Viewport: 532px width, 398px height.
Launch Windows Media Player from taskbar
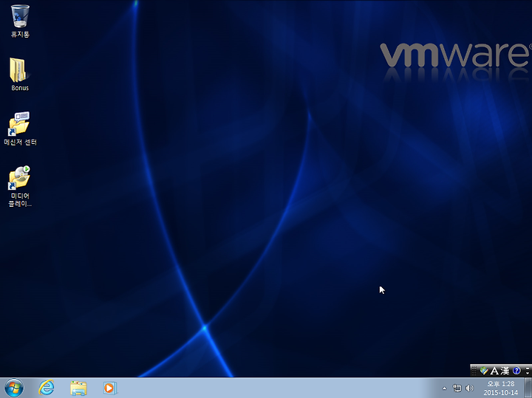(110, 388)
